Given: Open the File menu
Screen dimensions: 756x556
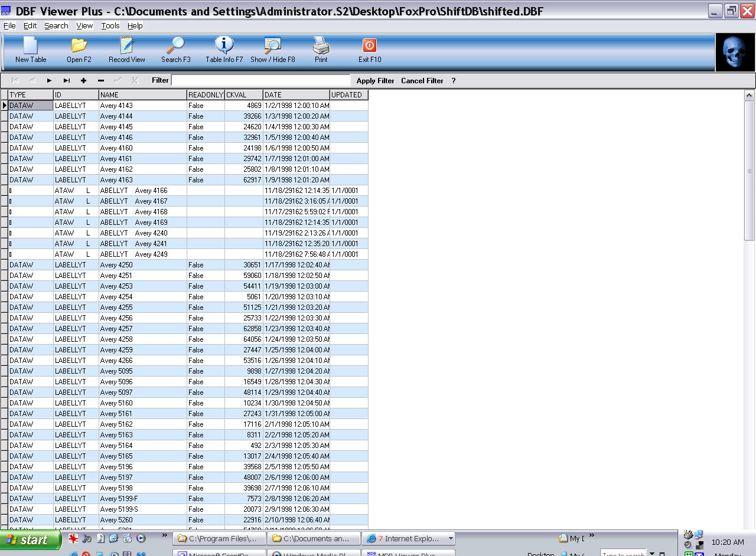Looking at the screenshot, I should click(9, 25).
